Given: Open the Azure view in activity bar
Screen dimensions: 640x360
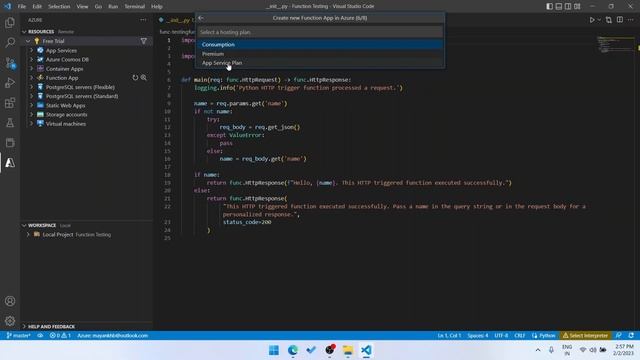Looking at the screenshot, I should click(10, 162).
